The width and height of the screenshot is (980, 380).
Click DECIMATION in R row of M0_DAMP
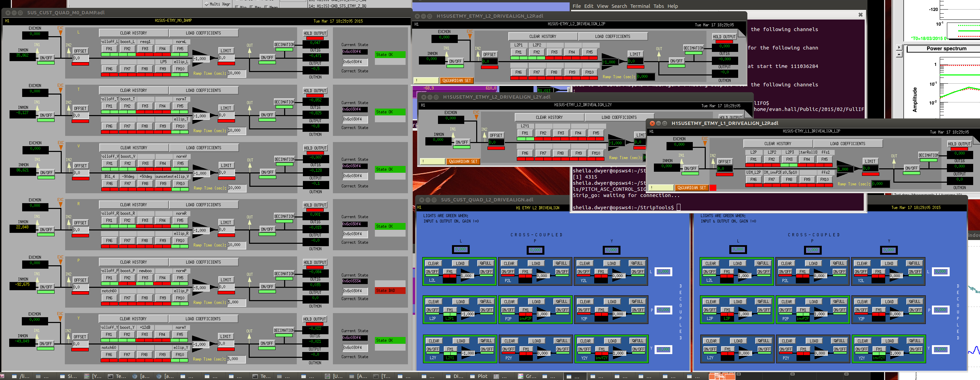click(284, 216)
